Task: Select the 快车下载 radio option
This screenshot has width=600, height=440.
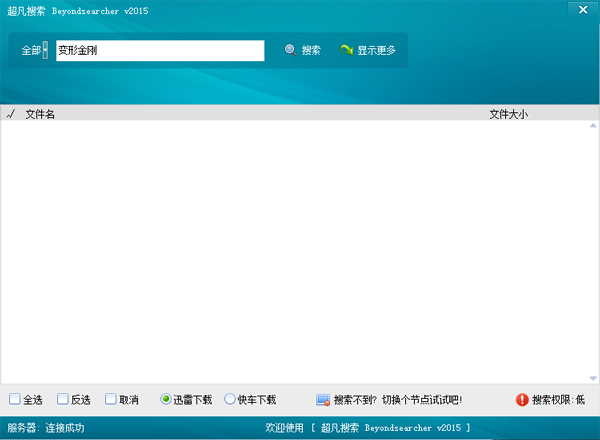Action: [230, 399]
